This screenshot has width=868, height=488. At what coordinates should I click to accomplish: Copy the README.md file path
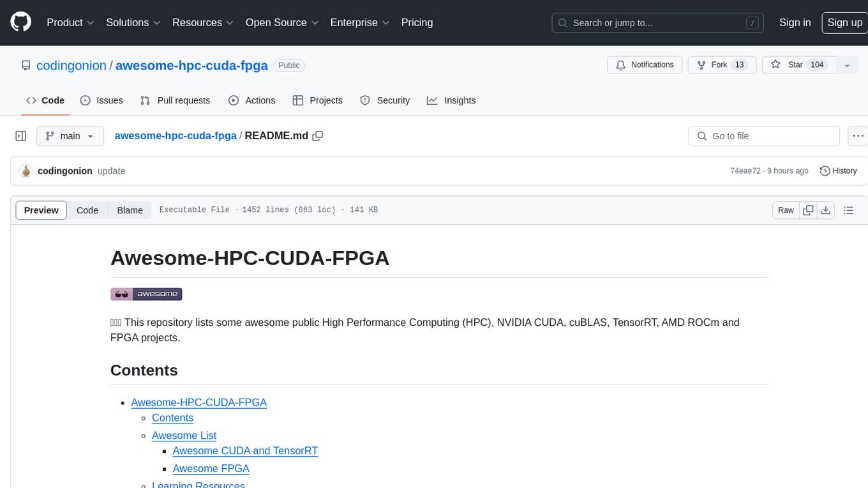(x=318, y=136)
